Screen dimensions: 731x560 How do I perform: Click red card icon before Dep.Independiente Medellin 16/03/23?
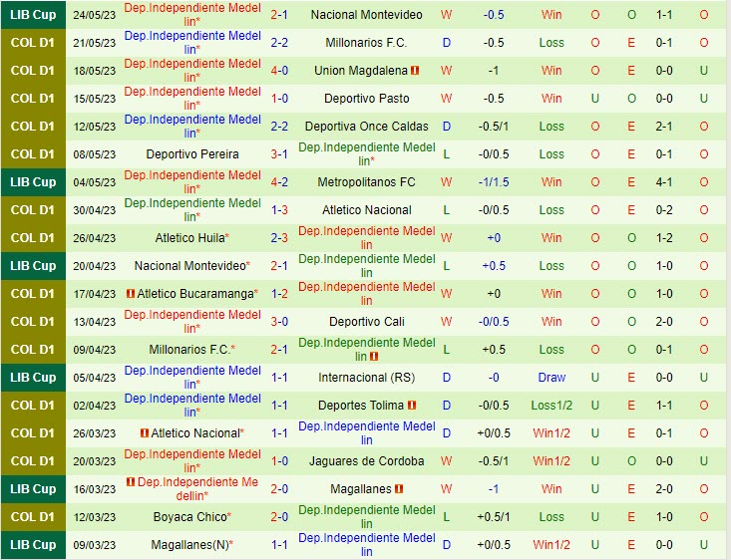131,481
